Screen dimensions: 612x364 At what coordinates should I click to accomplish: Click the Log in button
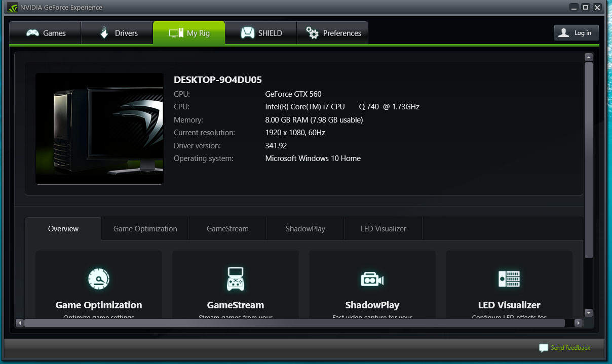coord(576,33)
